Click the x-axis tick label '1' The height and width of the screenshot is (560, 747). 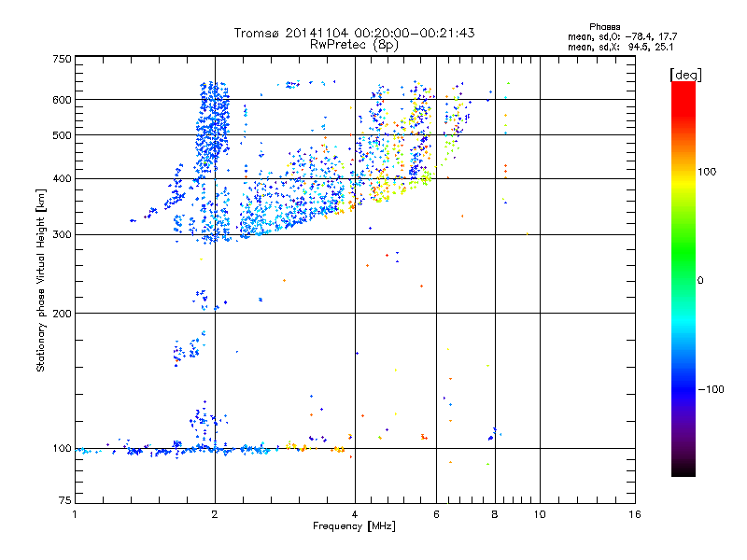(75, 514)
